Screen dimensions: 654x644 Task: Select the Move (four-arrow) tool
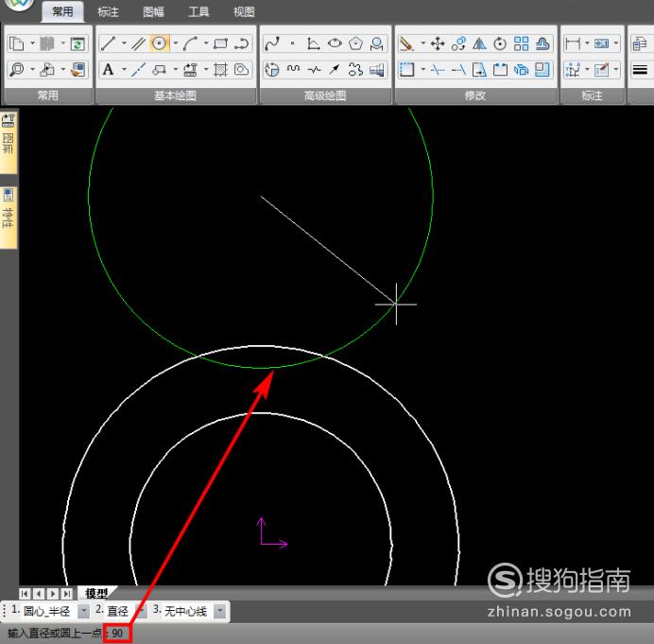point(438,44)
